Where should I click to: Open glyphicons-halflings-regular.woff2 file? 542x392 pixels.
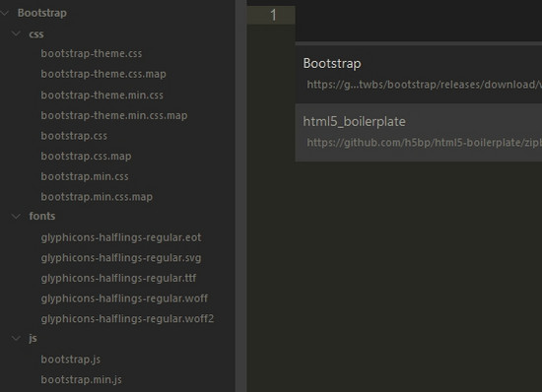127,319
